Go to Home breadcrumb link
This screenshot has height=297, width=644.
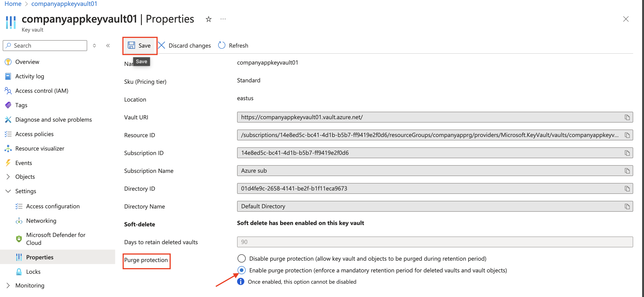[x=13, y=4]
